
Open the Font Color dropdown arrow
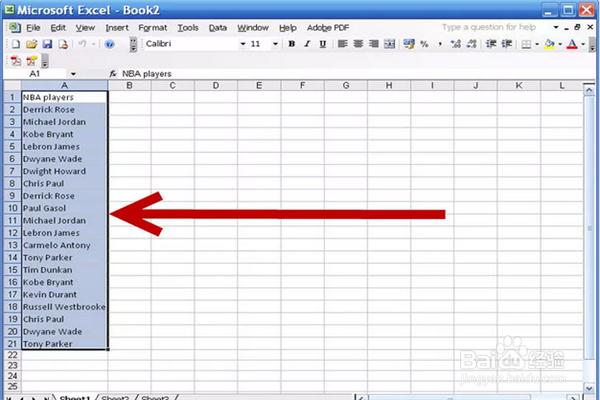point(583,44)
